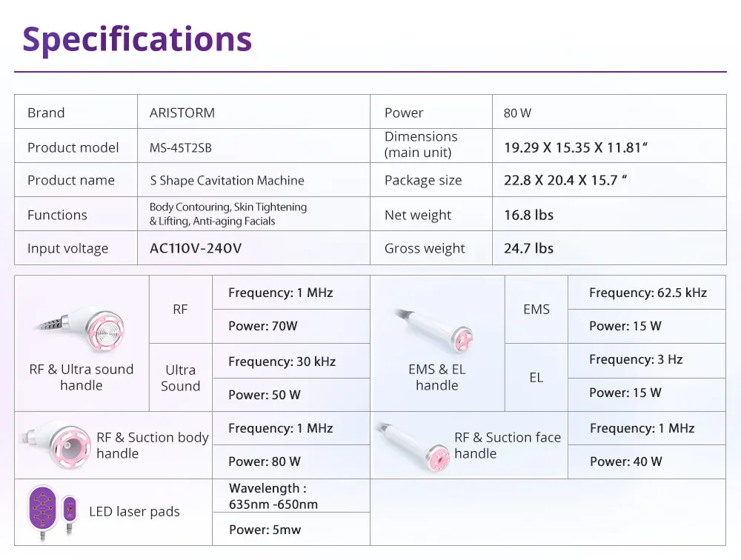Select the 80 W Power value at top

pyautogui.click(x=517, y=113)
